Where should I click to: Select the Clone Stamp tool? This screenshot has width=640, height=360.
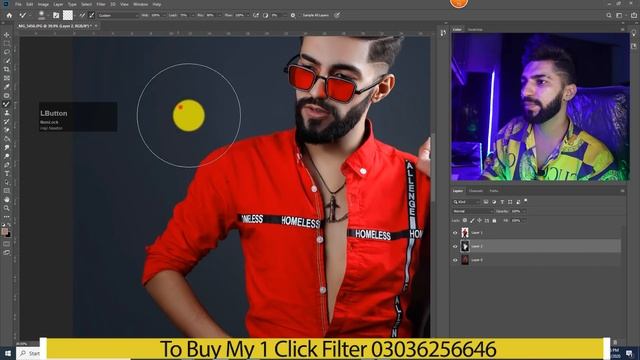point(7,113)
